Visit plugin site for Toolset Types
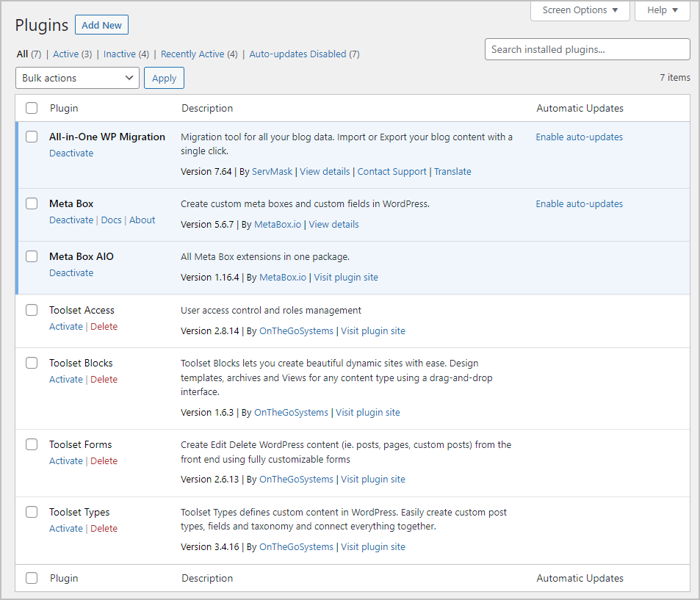 373,547
